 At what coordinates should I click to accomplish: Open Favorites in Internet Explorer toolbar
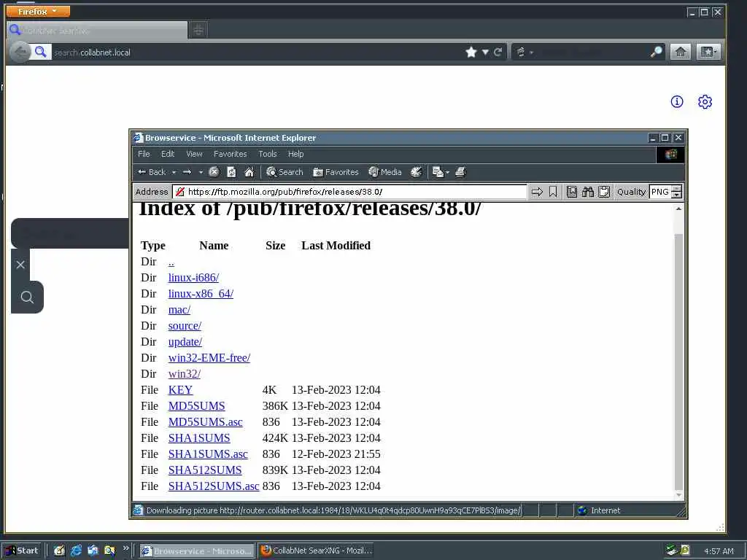(336, 172)
